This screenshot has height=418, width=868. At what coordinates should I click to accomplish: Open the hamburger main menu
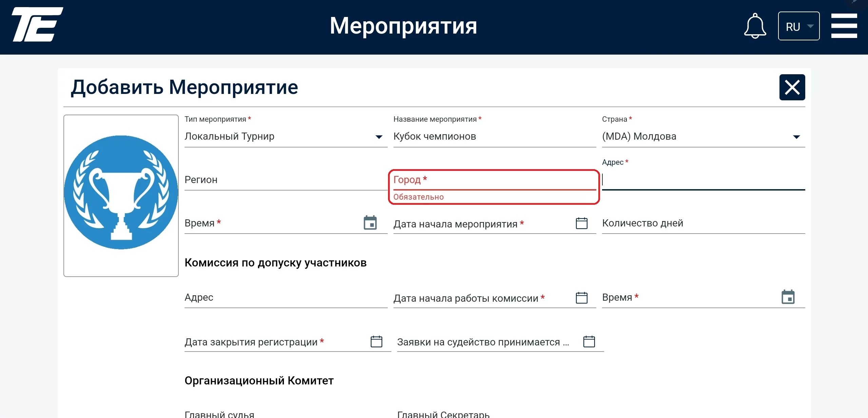pos(844,26)
